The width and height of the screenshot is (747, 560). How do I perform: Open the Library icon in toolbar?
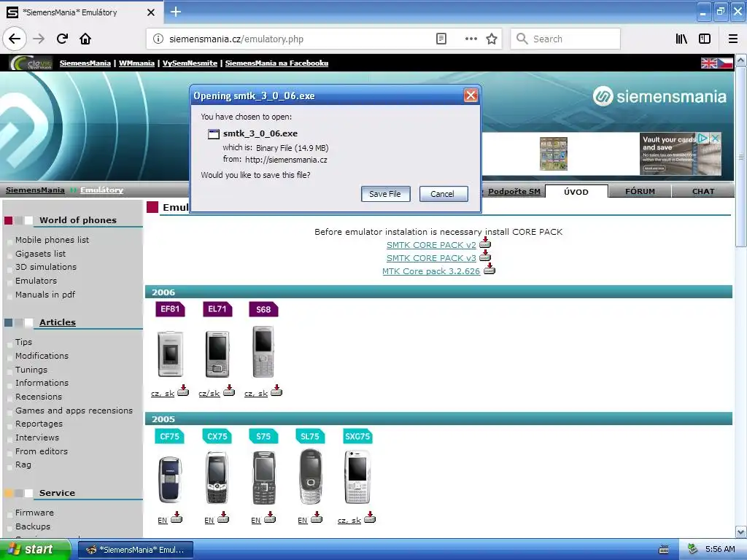click(681, 39)
